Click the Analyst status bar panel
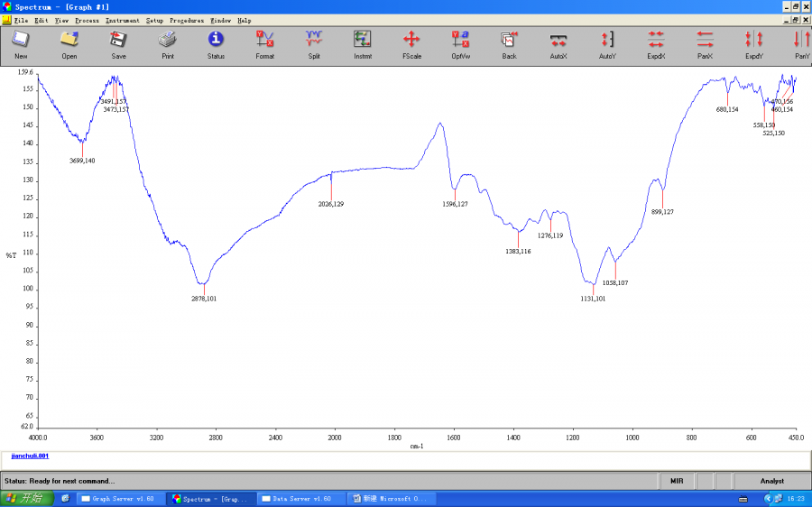Screen dimensions: 812x507 click(771, 481)
